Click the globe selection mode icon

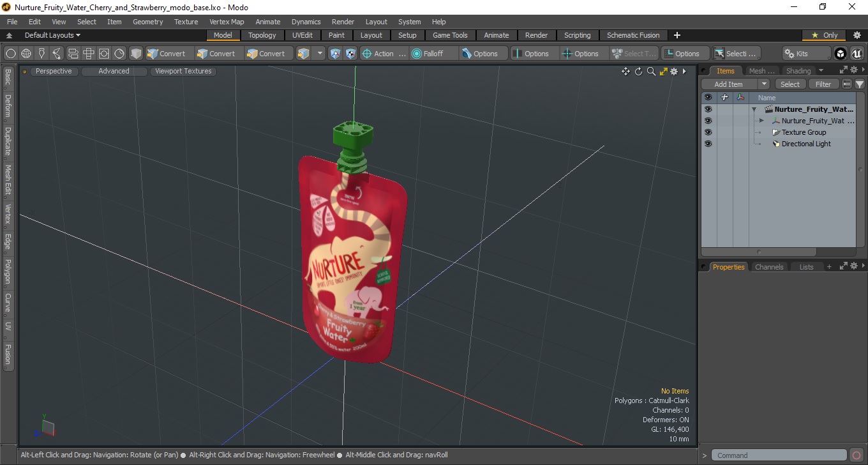(26, 54)
